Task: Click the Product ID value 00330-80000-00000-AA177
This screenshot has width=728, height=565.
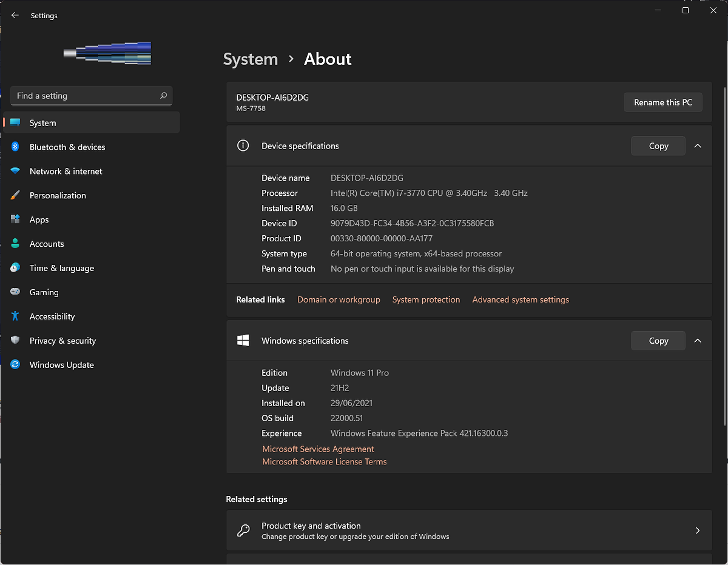Action: point(382,239)
